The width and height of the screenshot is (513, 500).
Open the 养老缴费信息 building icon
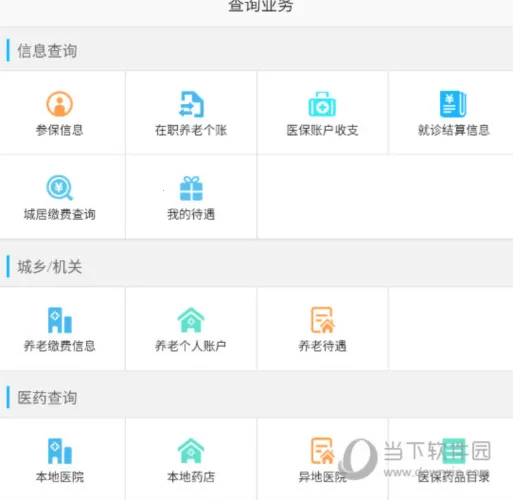60,320
